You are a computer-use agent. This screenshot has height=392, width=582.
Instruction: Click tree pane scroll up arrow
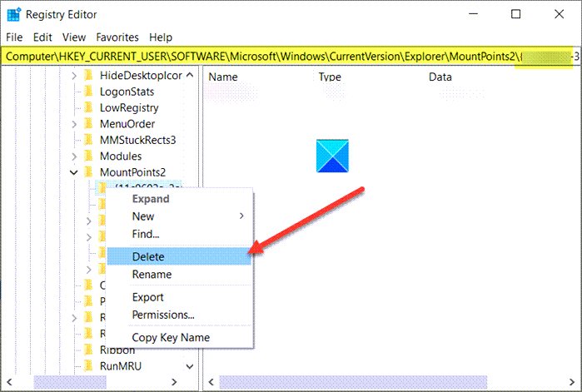pos(190,75)
